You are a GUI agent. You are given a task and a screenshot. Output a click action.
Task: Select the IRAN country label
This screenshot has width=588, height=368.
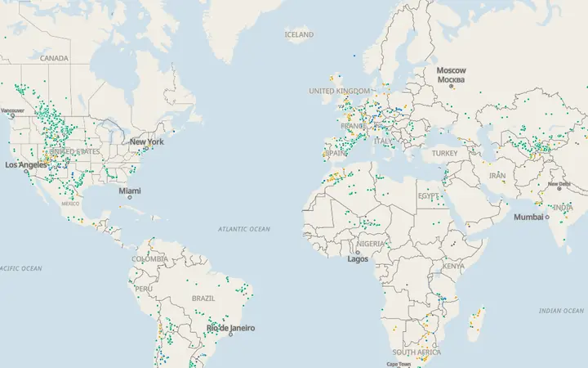(x=497, y=175)
